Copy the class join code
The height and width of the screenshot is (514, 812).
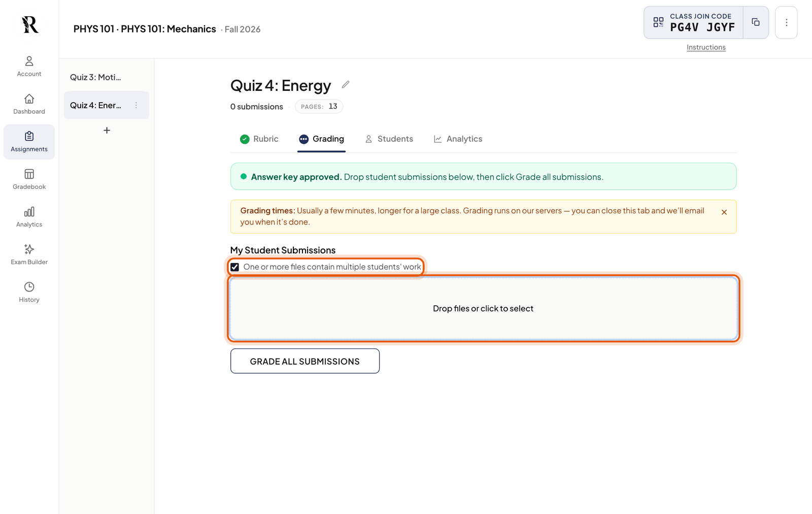[x=756, y=22]
